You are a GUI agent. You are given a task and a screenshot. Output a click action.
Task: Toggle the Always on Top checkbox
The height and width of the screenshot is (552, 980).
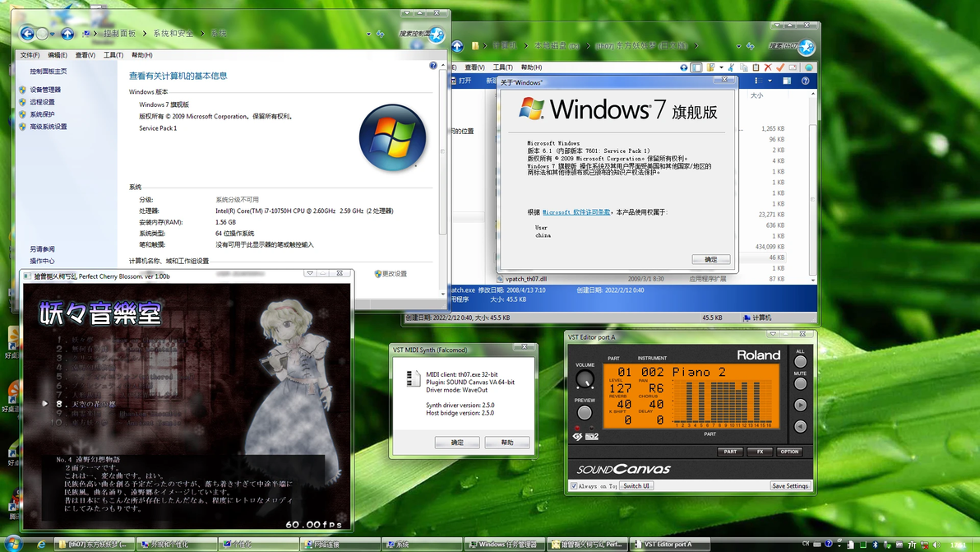point(574,485)
